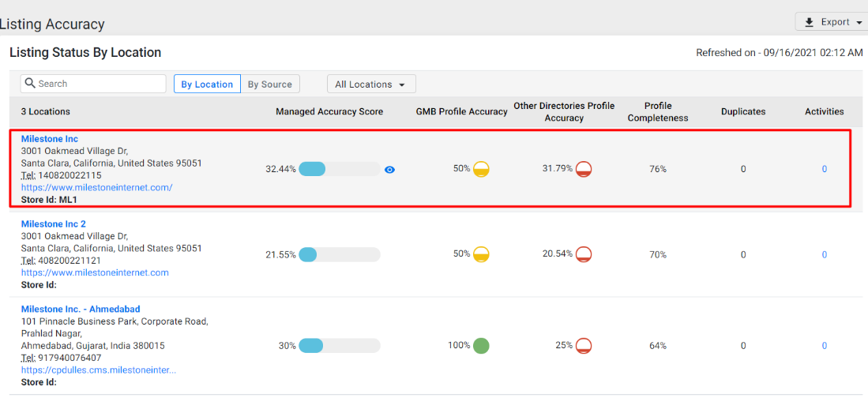Expand the All Locations dropdown

(x=371, y=84)
